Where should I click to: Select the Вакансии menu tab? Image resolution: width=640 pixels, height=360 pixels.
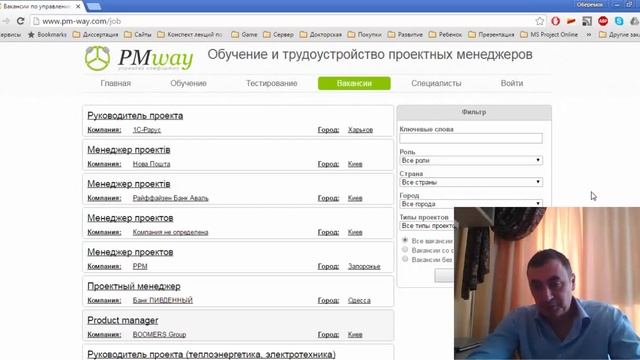pos(354,83)
